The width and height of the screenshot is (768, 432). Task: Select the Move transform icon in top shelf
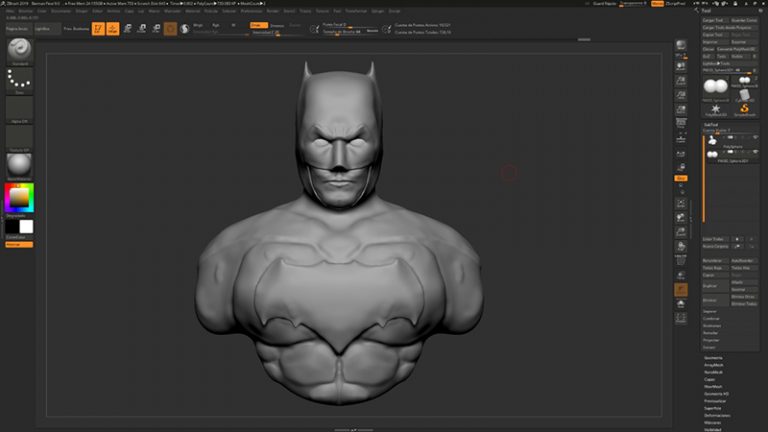pyautogui.click(x=127, y=29)
